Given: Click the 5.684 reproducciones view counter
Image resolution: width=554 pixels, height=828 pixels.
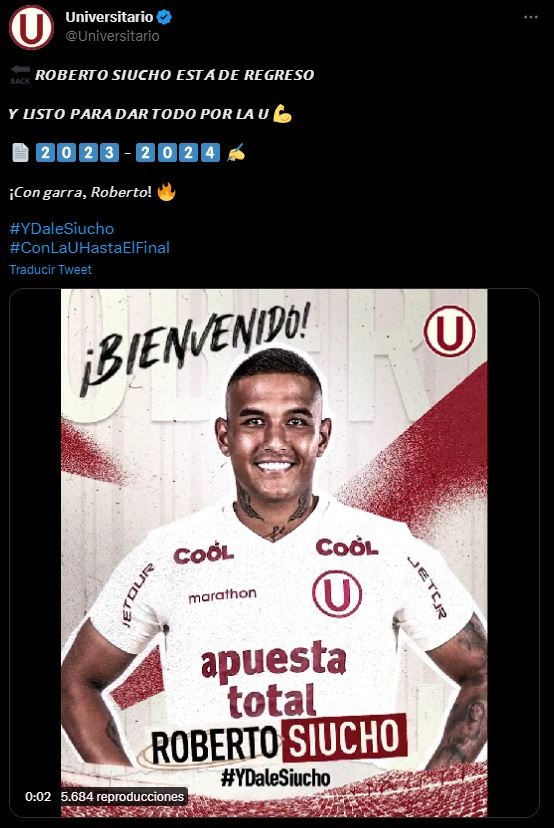Looking at the screenshot, I should click(123, 796).
